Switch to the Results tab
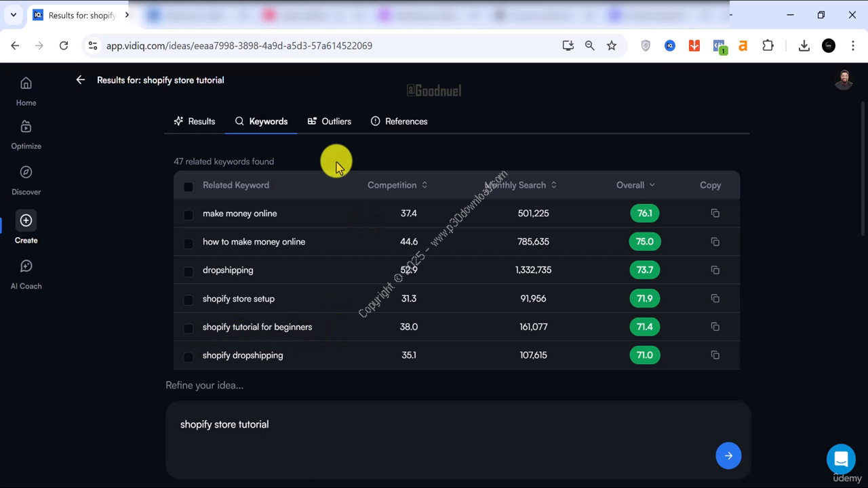 (x=195, y=121)
